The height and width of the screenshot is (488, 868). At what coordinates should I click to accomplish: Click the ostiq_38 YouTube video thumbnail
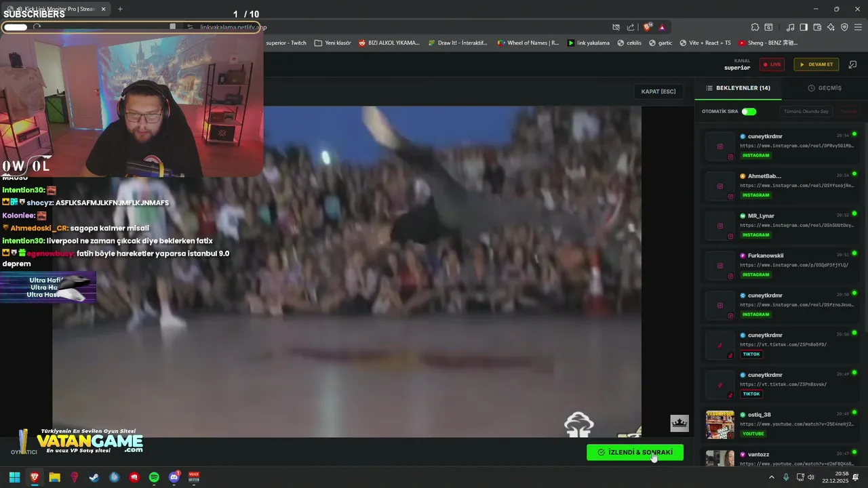click(x=720, y=425)
